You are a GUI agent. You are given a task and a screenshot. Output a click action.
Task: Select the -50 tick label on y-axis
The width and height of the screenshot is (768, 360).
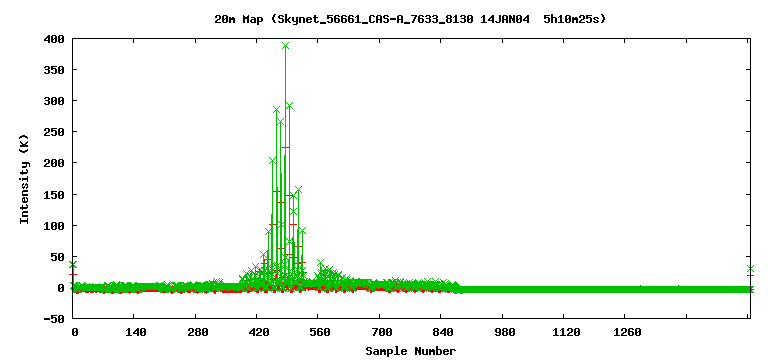(54, 319)
